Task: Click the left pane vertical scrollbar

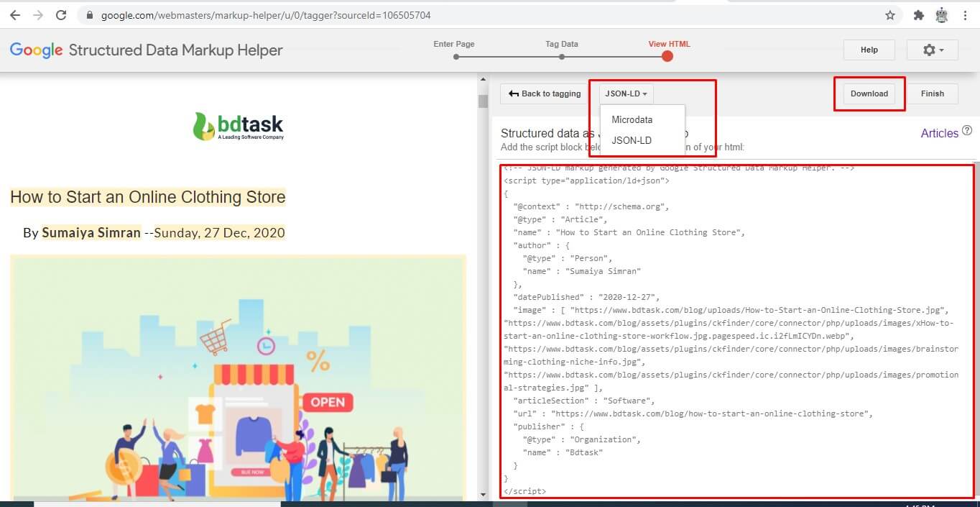Action: 483,101
